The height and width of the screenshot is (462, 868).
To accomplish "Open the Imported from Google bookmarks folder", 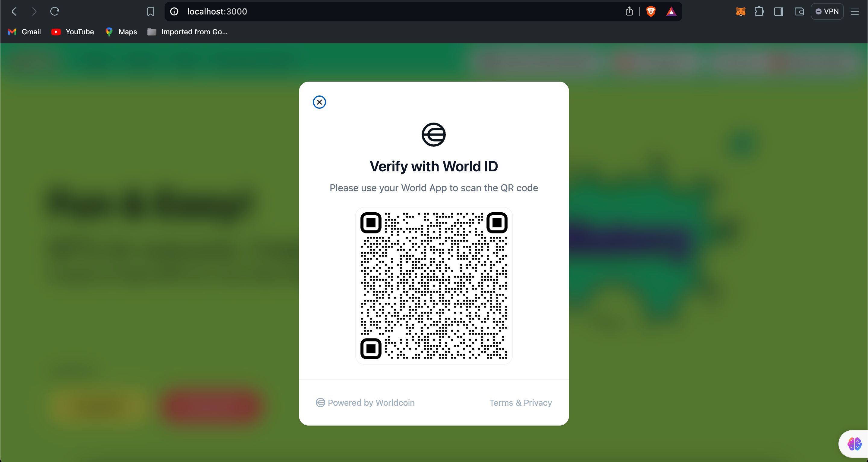I will [x=188, y=32].
